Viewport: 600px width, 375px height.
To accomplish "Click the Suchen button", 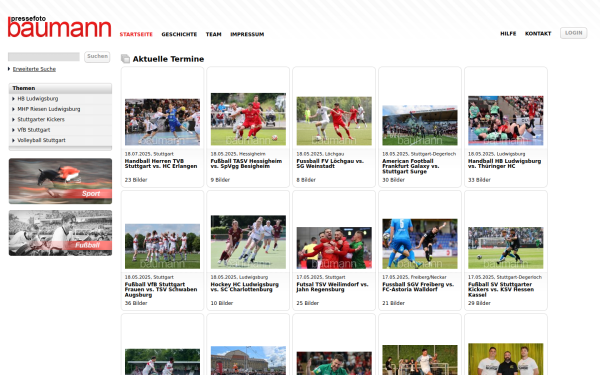I will click(x=97, y=57).
